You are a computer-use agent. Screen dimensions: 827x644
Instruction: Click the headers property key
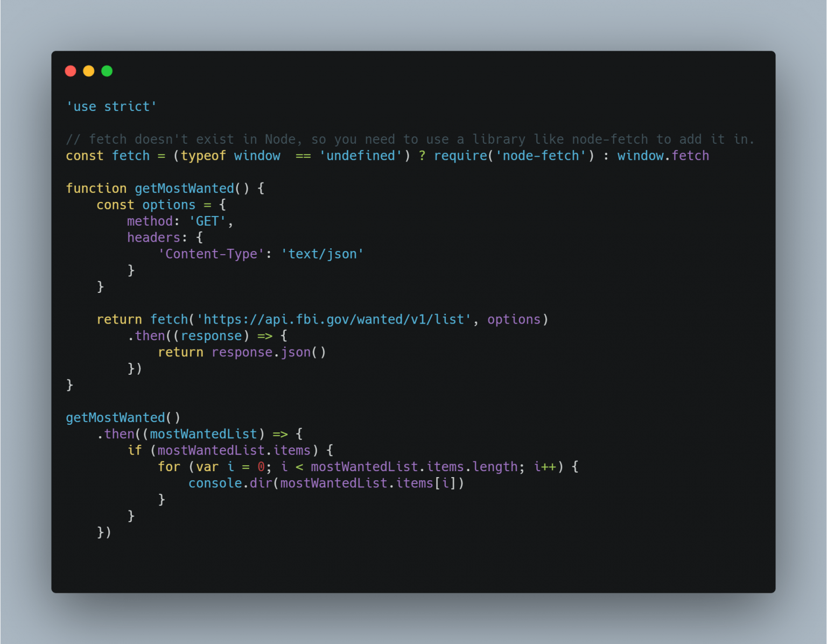[153, 237]
